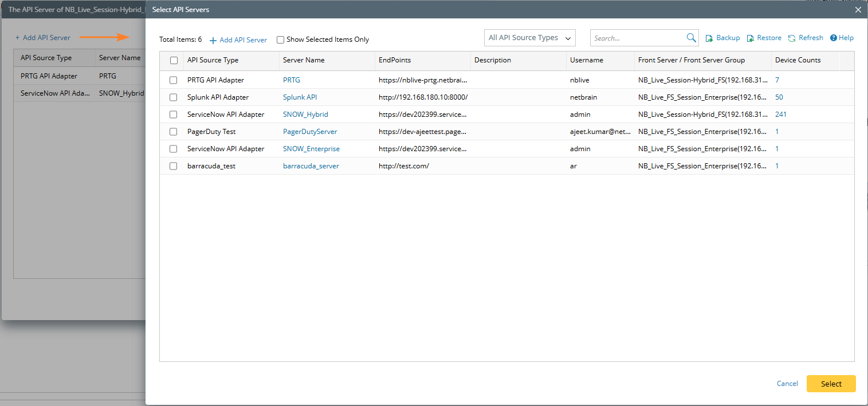Click the Restore icon
The image size is (868, 406).
[750, 38]
